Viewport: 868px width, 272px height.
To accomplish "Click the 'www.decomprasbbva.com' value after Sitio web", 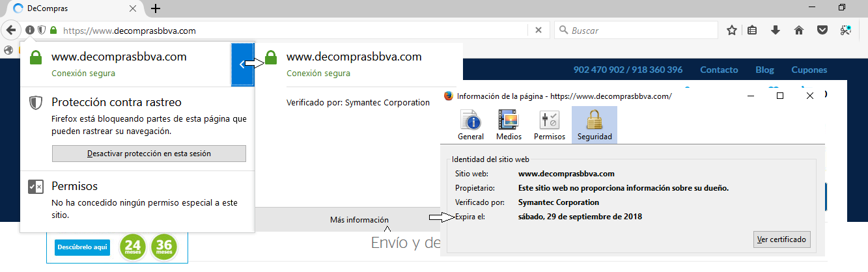I will pos(567,174).
